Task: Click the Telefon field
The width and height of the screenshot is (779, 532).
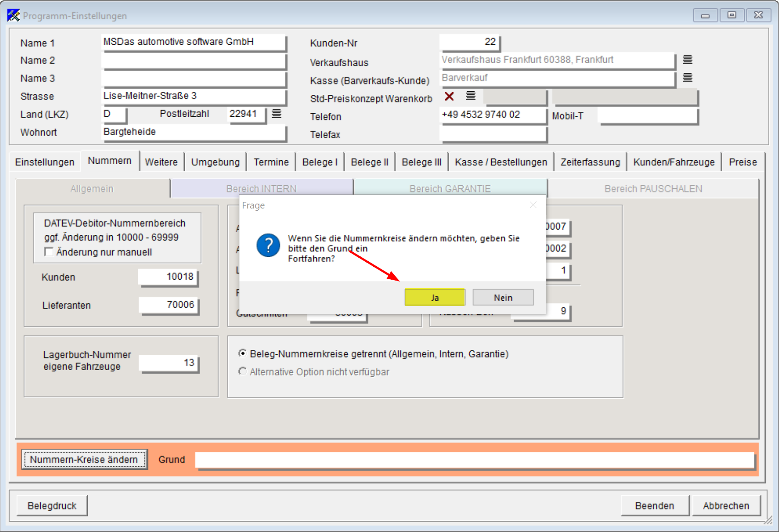Action: 493,115
